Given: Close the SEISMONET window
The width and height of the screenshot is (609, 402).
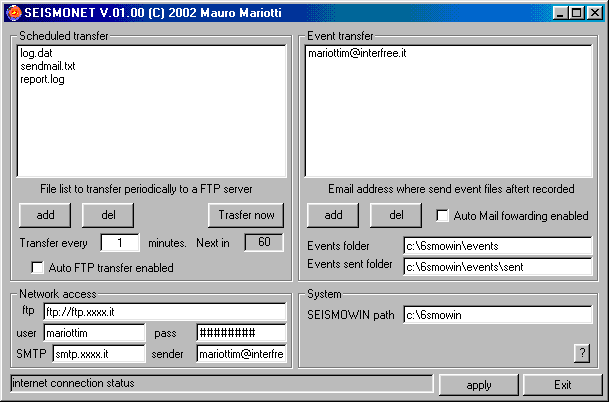Looking at the screenshot, I should pyautogui.click(x=595, y=13).
